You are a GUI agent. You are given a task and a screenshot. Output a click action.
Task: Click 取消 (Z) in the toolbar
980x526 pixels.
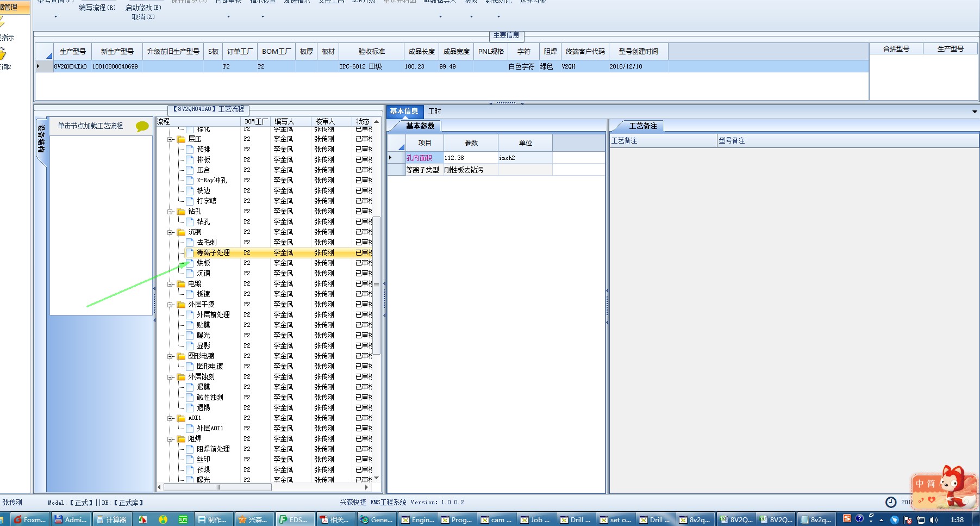143,17
